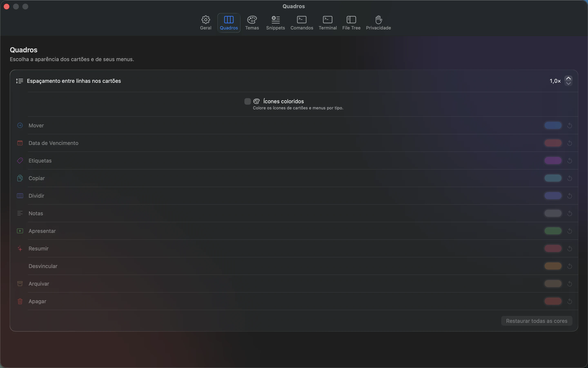Reset the Desvincular color with revert arrow
The image size is (588, 368).
(570, 266)
